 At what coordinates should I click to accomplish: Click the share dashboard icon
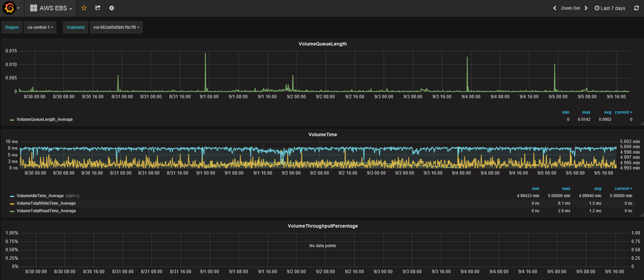98,8
